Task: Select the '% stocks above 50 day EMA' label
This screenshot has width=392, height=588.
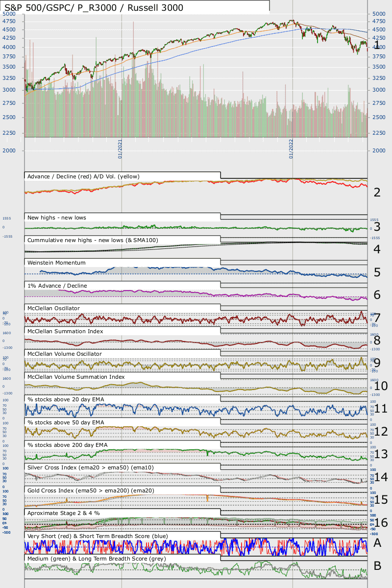Action: (65, 422)
